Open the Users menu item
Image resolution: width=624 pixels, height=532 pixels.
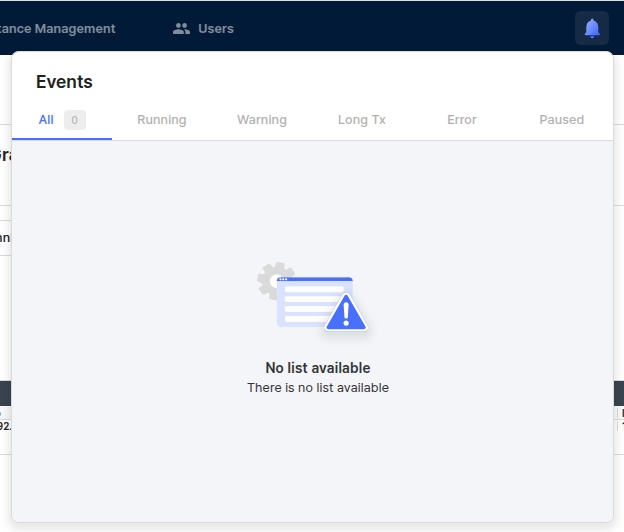click(x=215, y=29)
